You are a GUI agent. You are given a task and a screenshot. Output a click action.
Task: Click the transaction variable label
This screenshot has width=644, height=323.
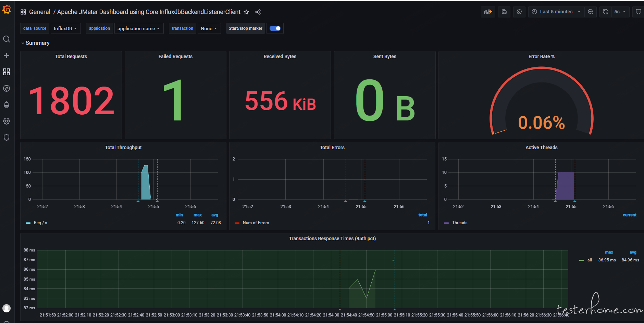click(182, 28)
